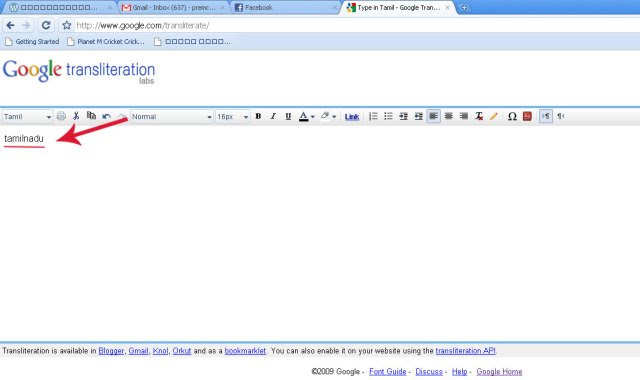Switch to the Facebook tab

click(285, 7)
